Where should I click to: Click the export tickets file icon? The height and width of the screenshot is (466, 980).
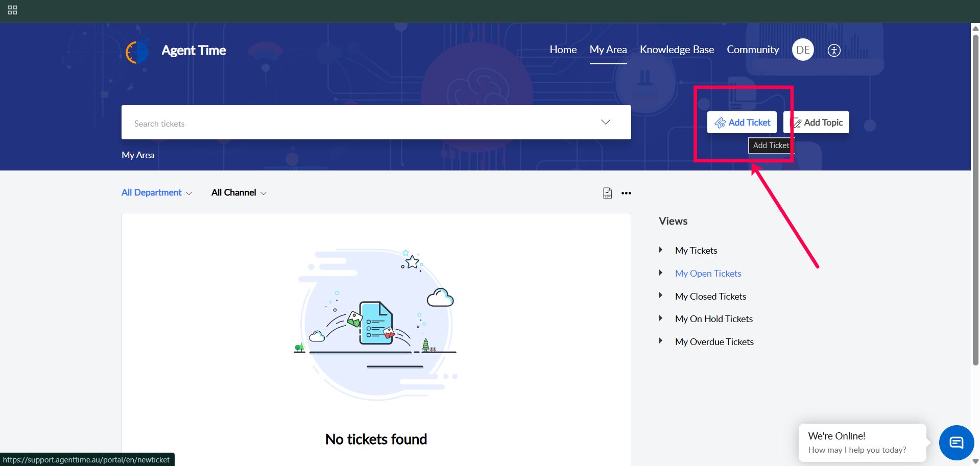607,193
